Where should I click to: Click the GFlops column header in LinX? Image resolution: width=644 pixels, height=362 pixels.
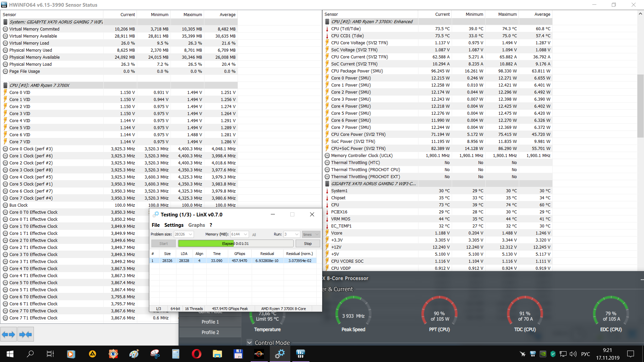coord(240,254)
